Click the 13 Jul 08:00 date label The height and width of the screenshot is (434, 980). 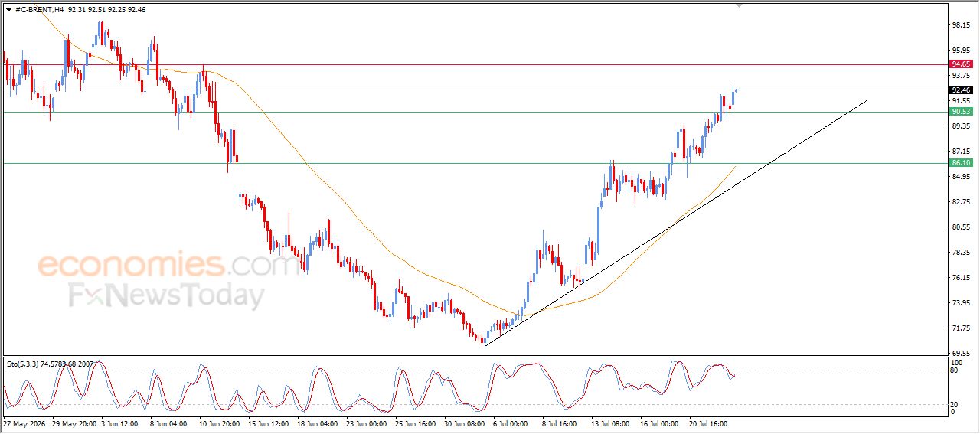[611, 423]
